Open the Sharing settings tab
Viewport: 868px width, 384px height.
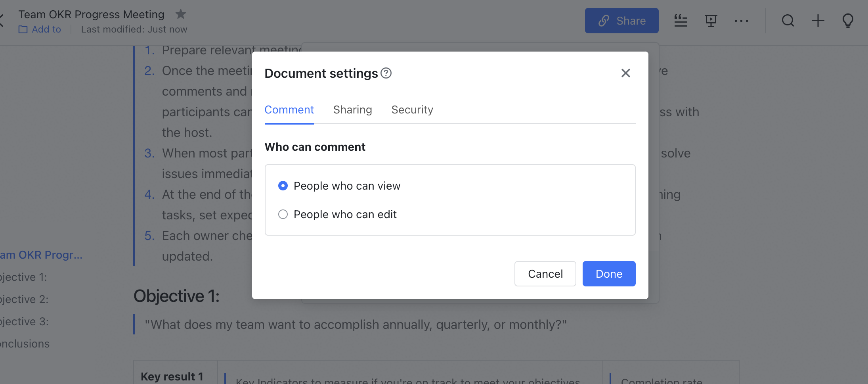tap(352, 109)
